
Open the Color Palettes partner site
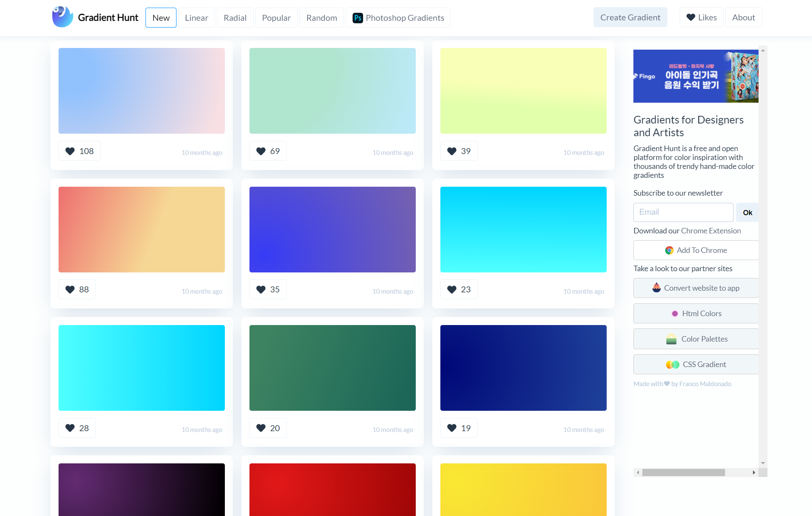point(696,339)
